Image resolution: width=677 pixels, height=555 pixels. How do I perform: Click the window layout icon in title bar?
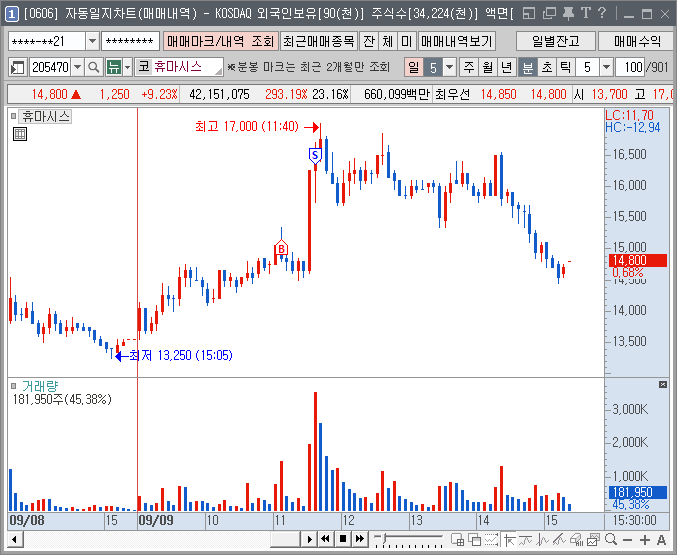[529, 13]
